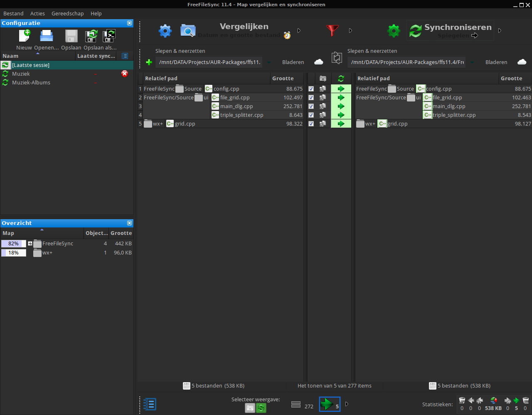
Task: Click category icon for triple_splitter.cpp row
Action: pyautogui.click(x=323, y=115)
